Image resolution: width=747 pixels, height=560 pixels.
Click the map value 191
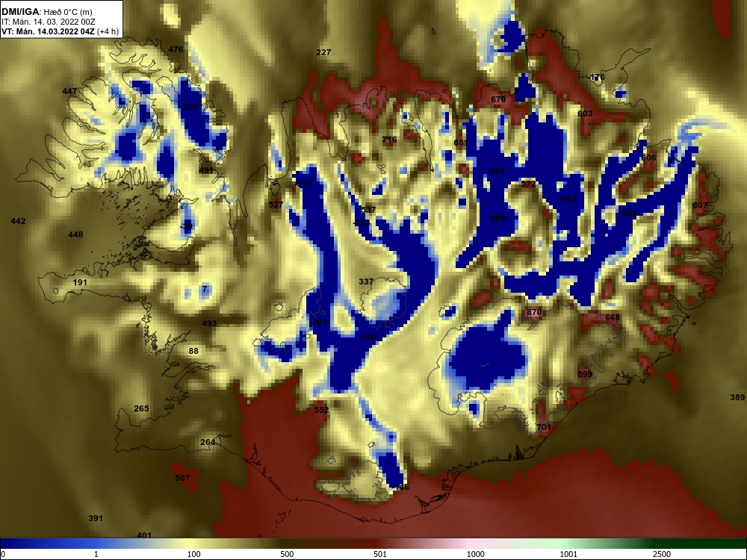pos(80,282)
